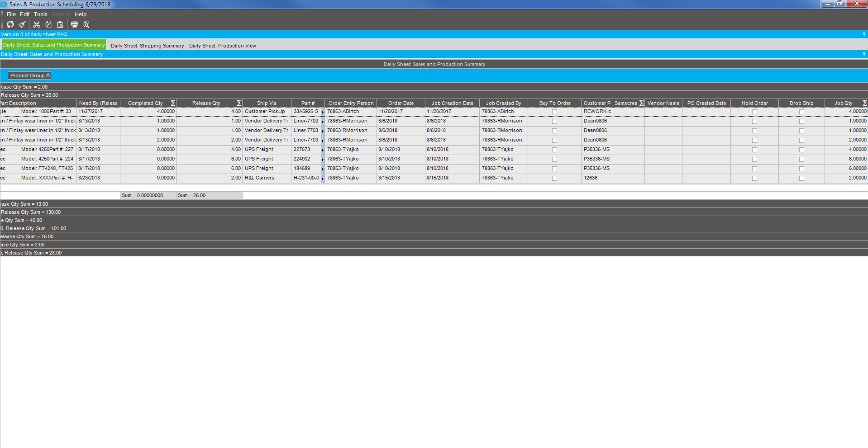Select the Model: FT4240, FT425 description cell
Viewport: 868px width, 448px height.
[38, 169]
